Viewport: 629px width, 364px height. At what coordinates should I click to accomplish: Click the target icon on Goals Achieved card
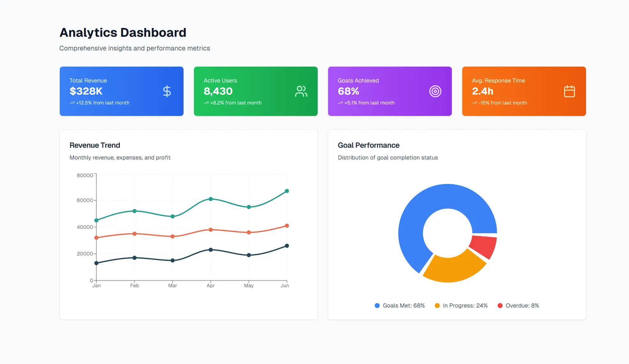(x=435, y=91)
